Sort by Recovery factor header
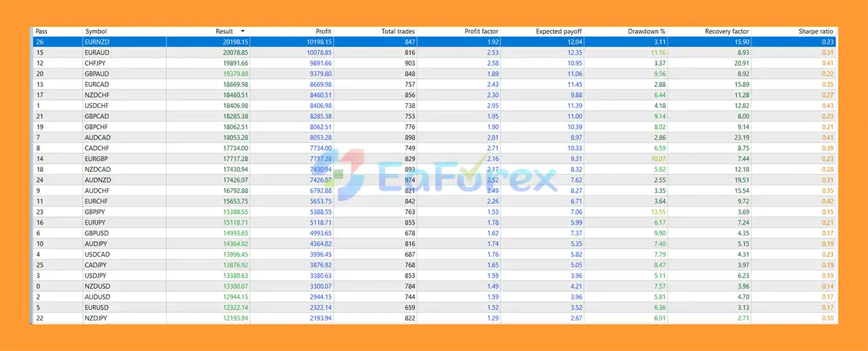This screenshot has width=868, height=351. 727,31
